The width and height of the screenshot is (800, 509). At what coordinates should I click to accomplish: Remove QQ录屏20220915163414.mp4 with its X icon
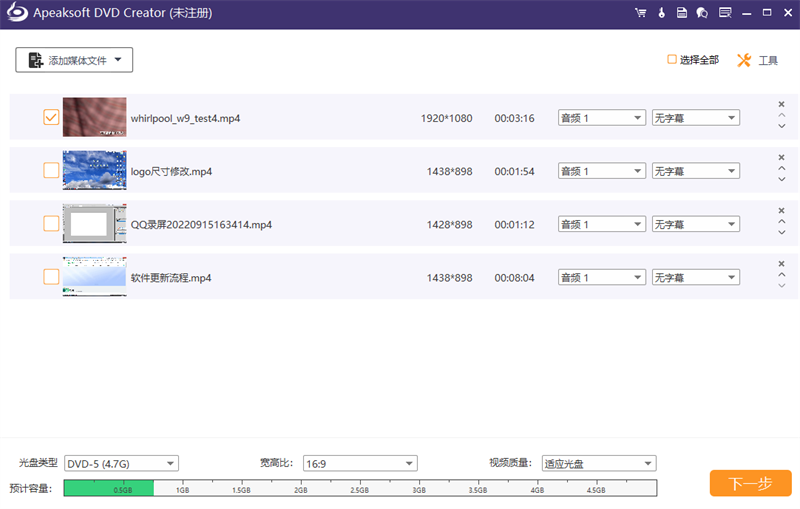tap(781, 210)
